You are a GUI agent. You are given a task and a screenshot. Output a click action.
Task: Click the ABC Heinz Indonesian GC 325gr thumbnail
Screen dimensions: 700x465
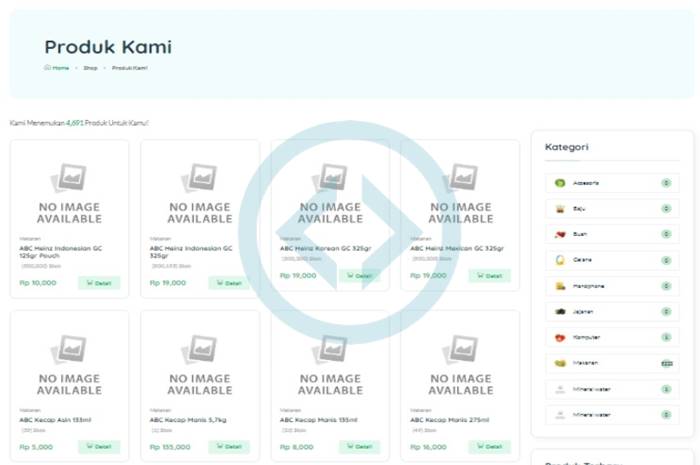pyautogui.click(x=199, y=195)
